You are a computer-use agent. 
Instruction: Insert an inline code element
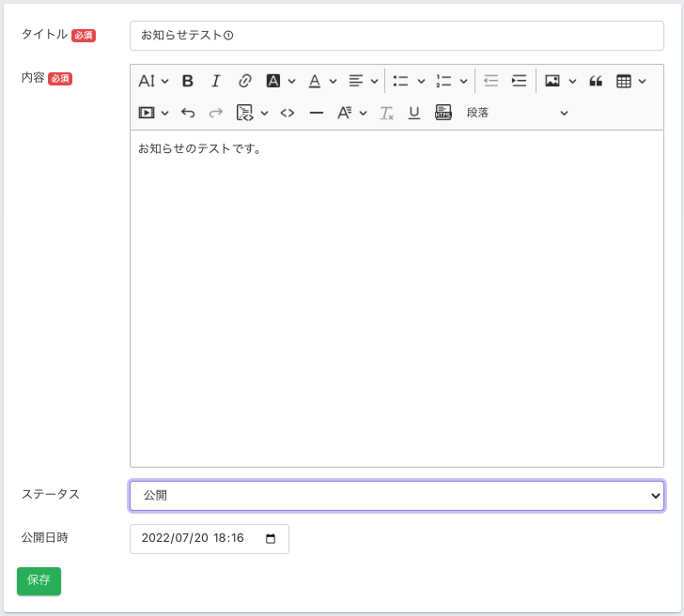point(288,113)
